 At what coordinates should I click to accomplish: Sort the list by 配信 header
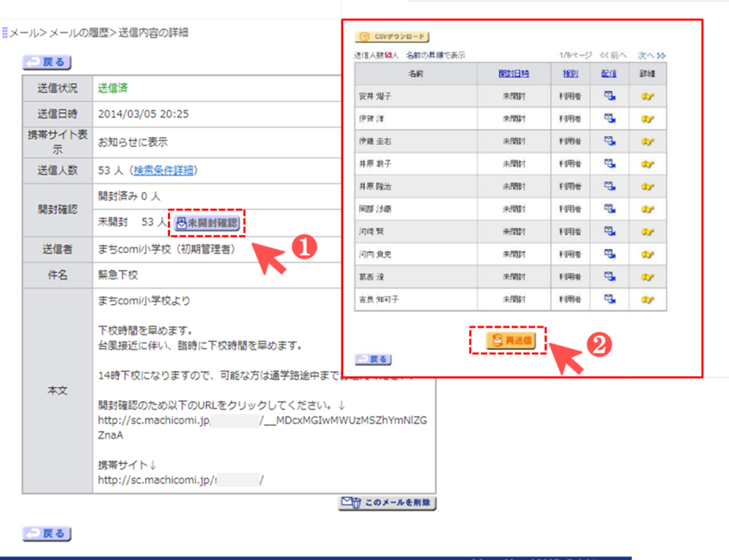pyautogui.click(x=608, y=74)
